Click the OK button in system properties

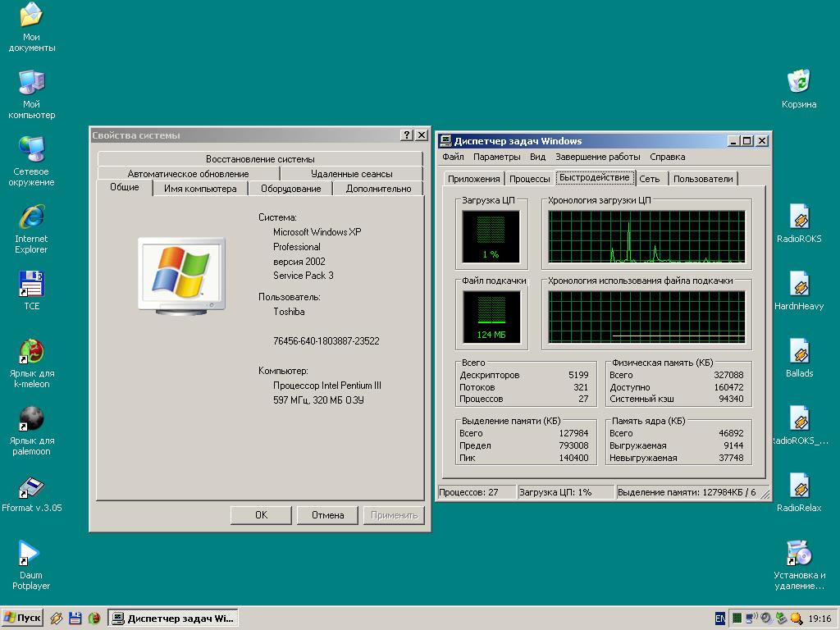(261, 515)
